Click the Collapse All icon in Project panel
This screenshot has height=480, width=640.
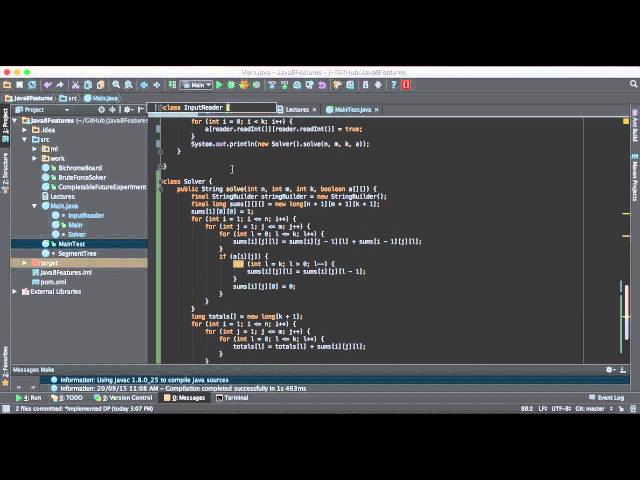coord(112,109)
